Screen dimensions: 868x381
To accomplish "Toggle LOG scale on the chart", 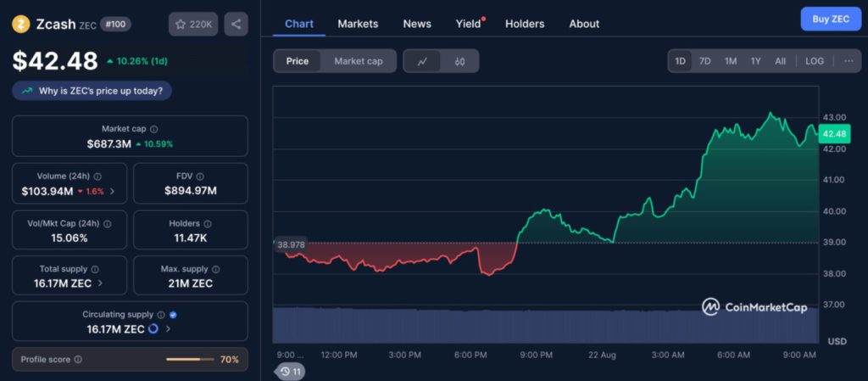I will click(x=814, y=61).
